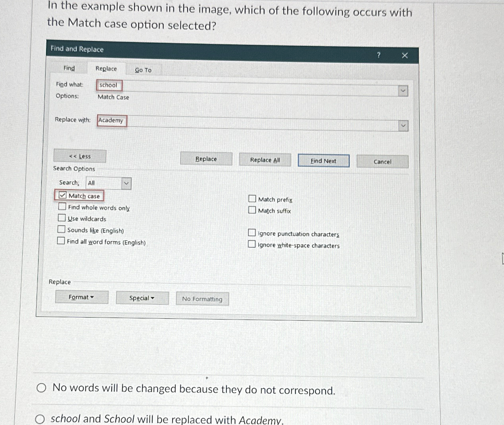Screen dimensions: 504x425
Task: Enable Ignore punctuation characters
Action: point(252,232)
